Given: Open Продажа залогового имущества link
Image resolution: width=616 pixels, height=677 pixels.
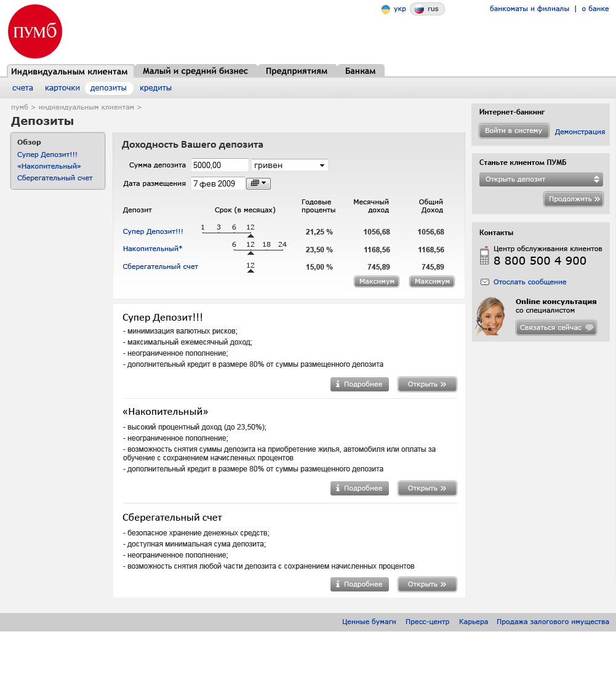Looking at the screenshot, I should coord(553,622).
